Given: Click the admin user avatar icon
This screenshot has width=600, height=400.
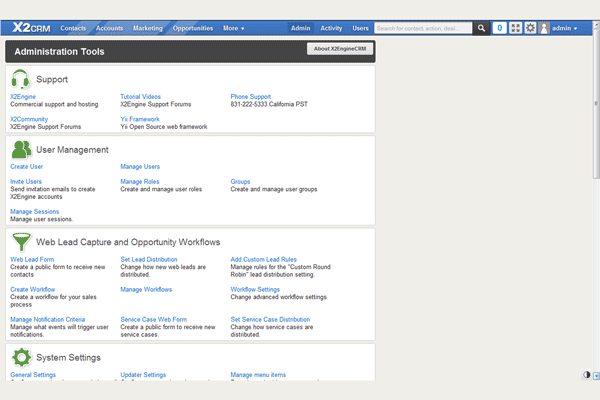Looking at the screenshot, I should pos(545,28).
